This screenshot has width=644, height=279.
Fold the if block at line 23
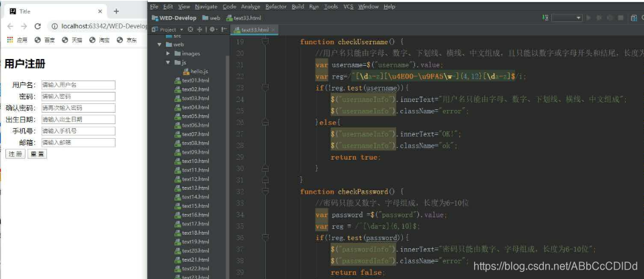coord(265,87)
